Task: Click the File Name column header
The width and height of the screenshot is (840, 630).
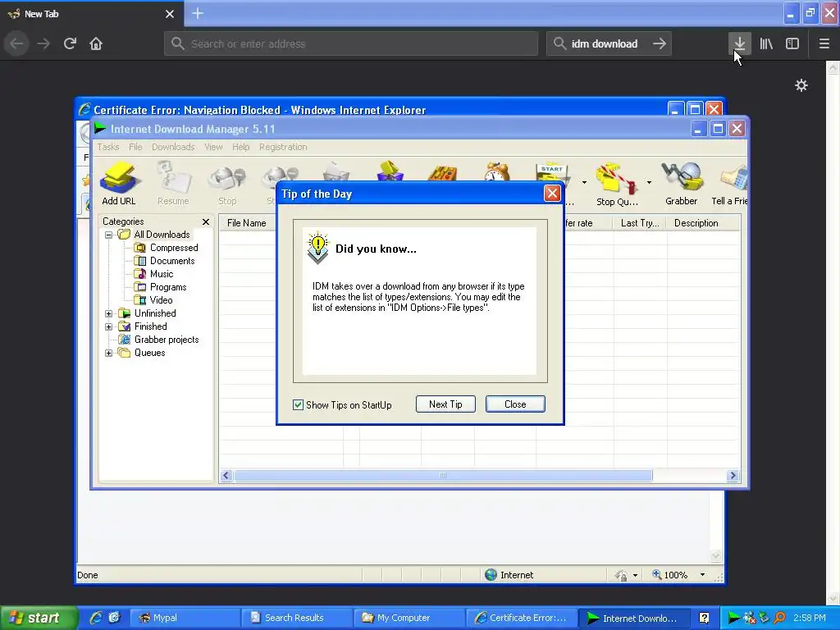Action: pos(248,223)
